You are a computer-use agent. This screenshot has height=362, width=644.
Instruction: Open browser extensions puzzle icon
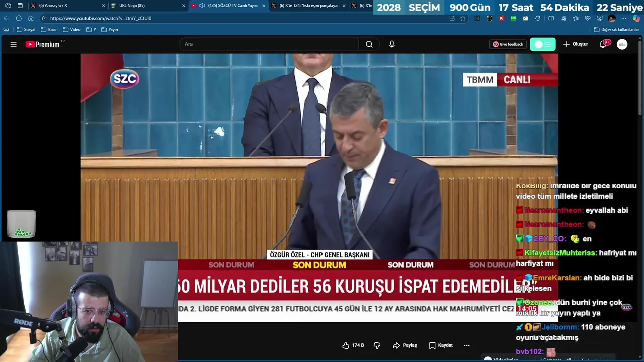538,18
